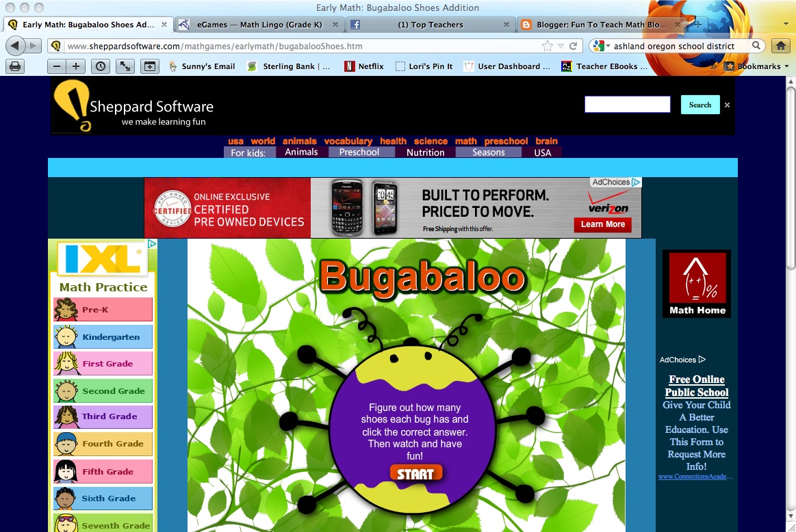The height and width of the screenshot is (532, 796).
Task: Click the orange vocabulary nav link
Action: (x=348, y=141)
